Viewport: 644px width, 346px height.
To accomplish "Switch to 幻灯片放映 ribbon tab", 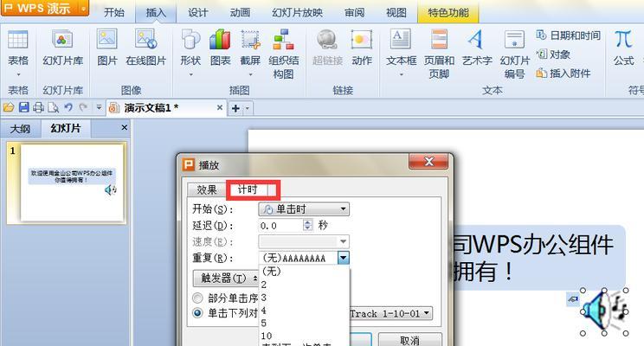I will pos(298,13).
